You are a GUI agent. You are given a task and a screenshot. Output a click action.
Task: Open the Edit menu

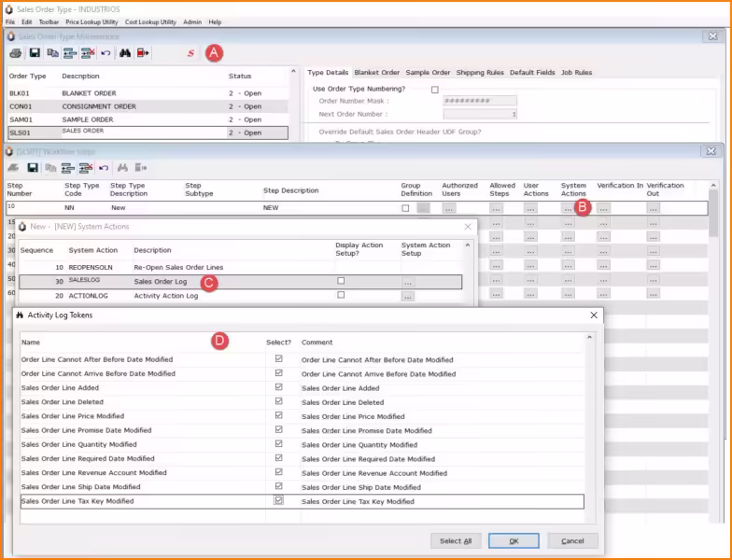[26, 22]
